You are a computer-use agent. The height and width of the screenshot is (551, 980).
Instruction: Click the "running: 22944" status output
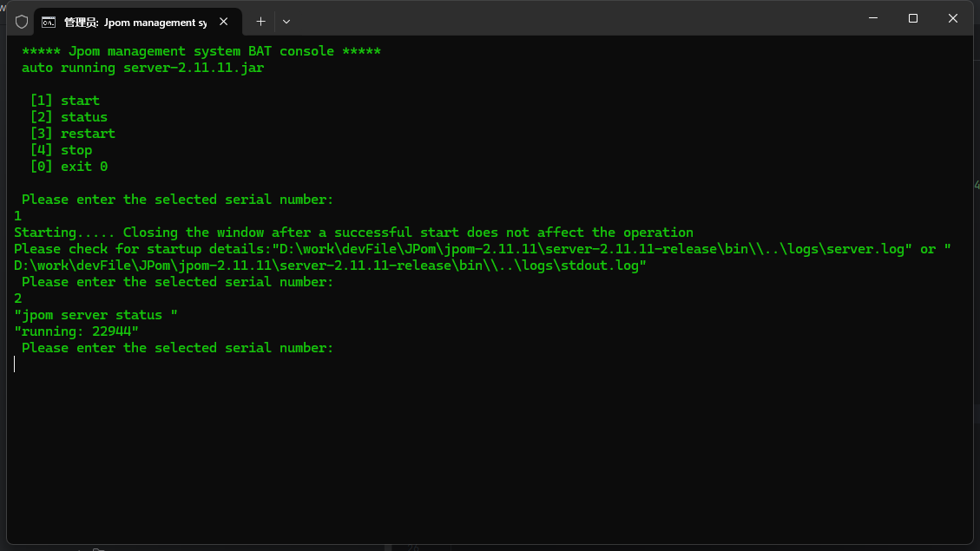coord(76,331)
